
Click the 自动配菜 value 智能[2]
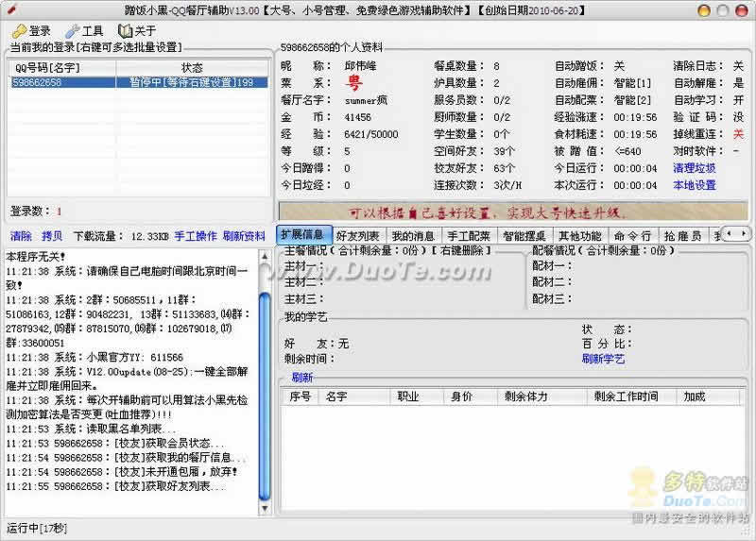pos(632,100)
